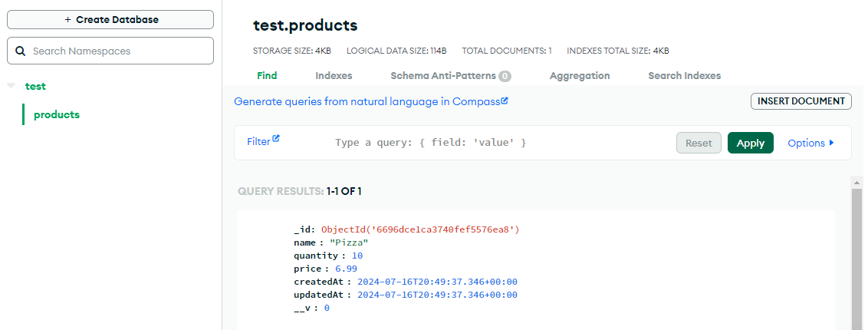Click the Search Namespaces magnifier icon
The height and width of the screenshot is (330, 868).
pos(21,51)
